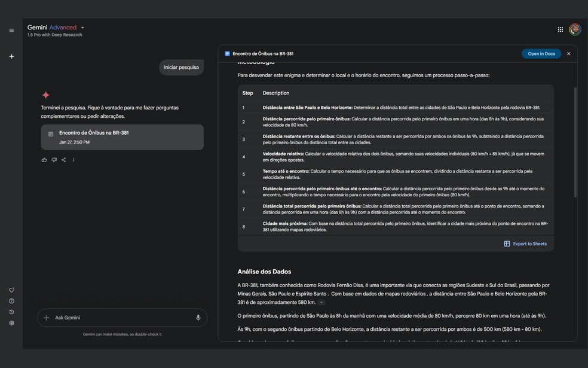View activity history with the clock icon
The height and width of the screenshot is (368, 588).
click(11, 312)
